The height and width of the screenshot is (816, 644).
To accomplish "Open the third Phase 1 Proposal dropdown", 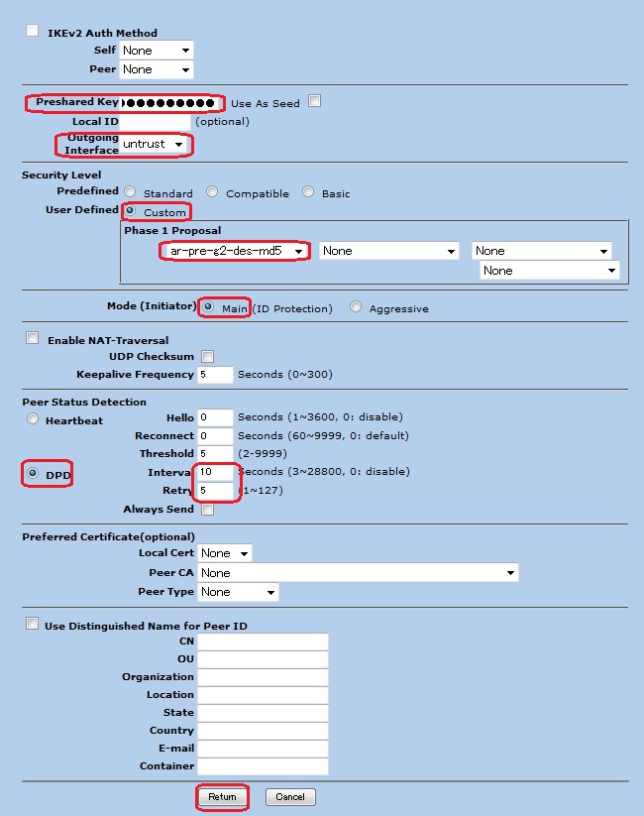I will [542, 251].
